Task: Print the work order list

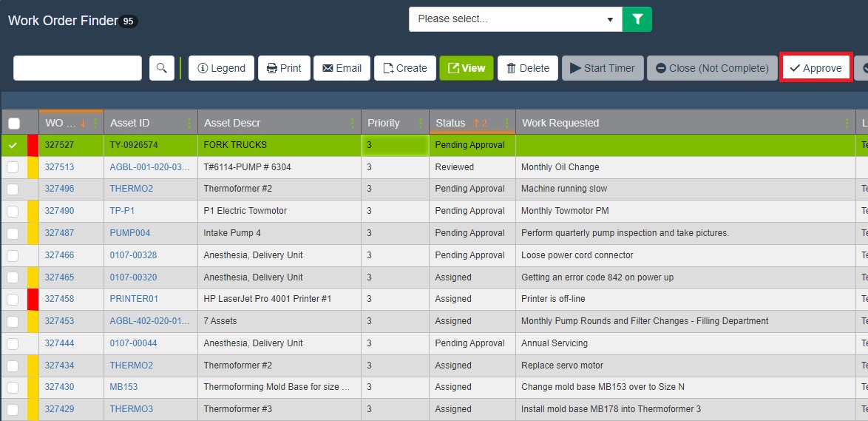Action: tap(284, 68)
